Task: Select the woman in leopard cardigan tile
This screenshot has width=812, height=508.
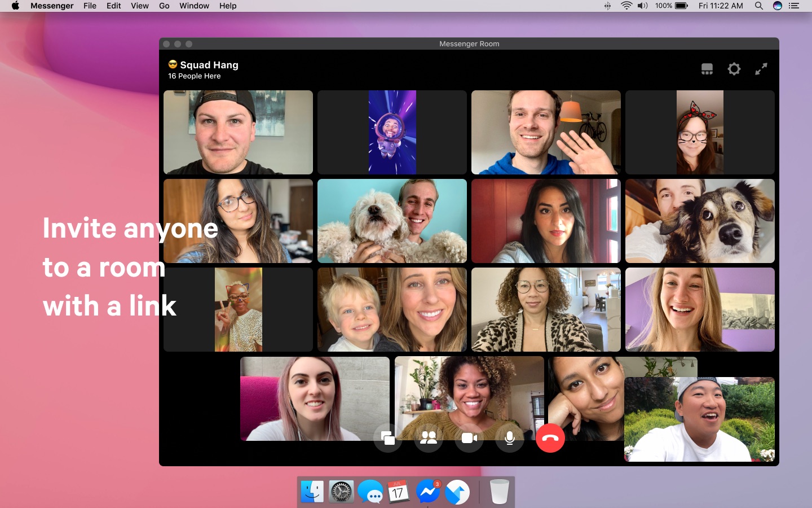Action: (x=546, y=309)
